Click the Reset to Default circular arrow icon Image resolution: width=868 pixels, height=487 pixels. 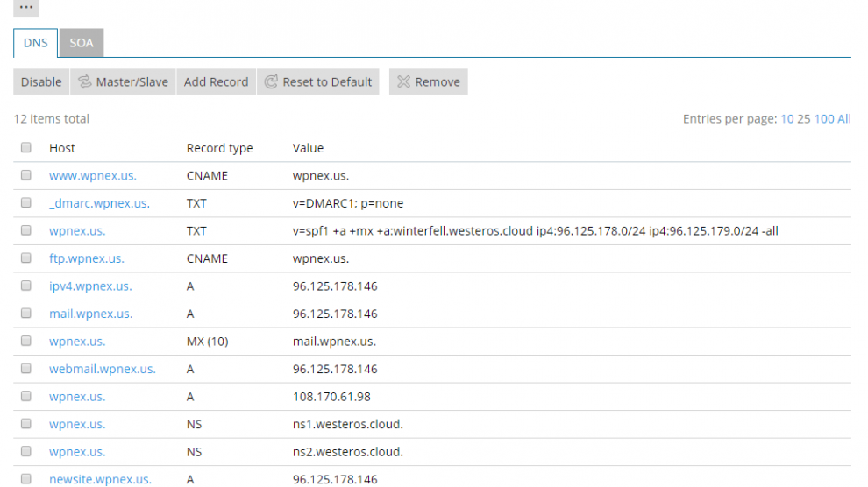pyautogui.click(x=271, y=81)
